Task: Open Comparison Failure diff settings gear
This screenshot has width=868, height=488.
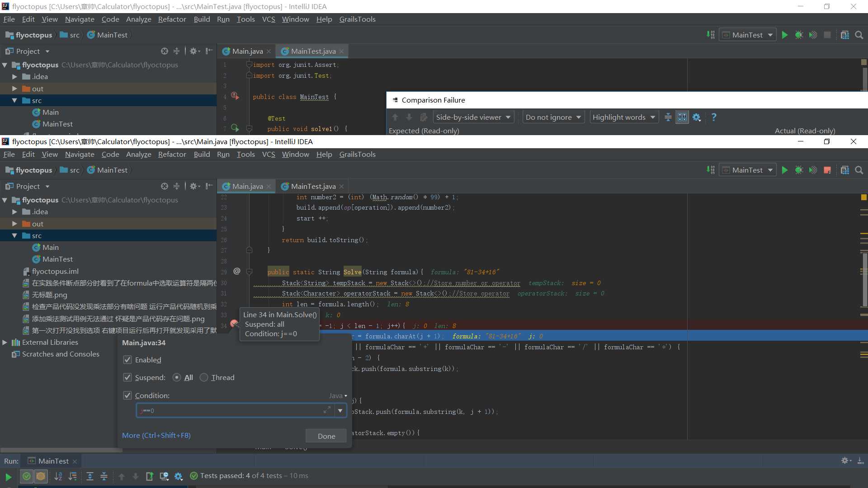Action: tap(697, 117)
